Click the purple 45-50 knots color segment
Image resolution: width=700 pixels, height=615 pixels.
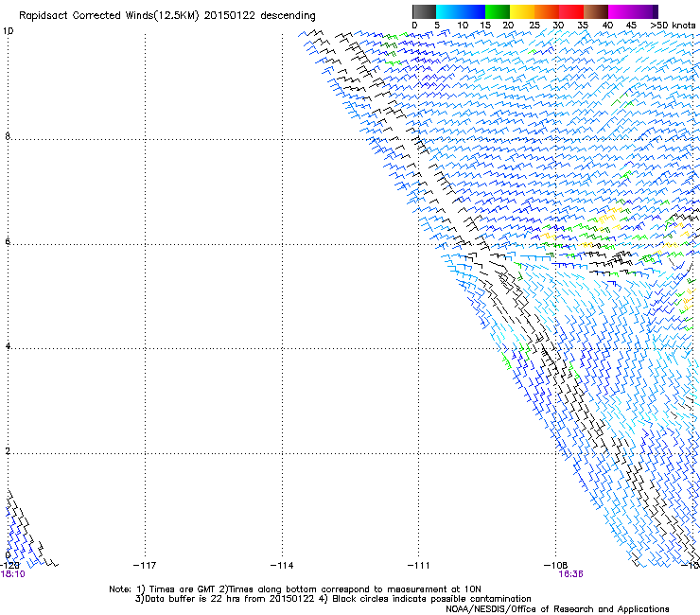[645, 11]
